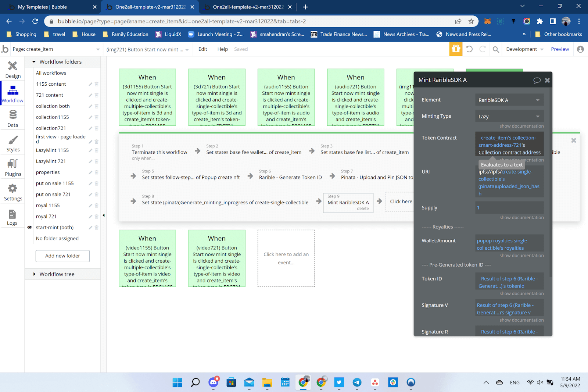
Task: Edit the royal 721 folder name with pencil icon
Action: 90,216
